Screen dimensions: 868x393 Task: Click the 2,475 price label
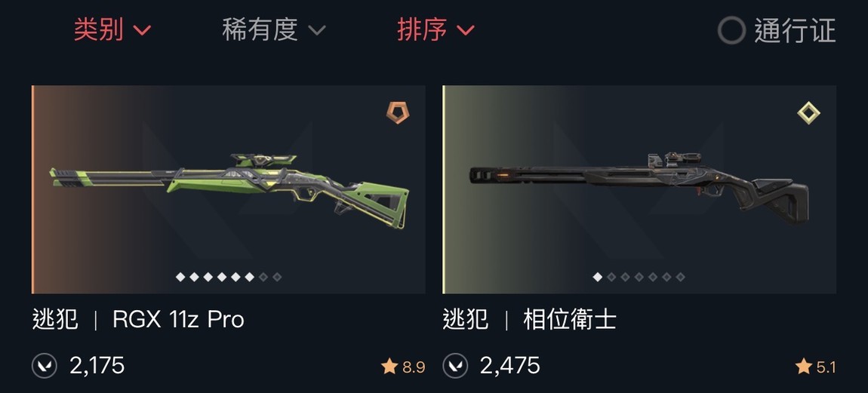[509, 366]
